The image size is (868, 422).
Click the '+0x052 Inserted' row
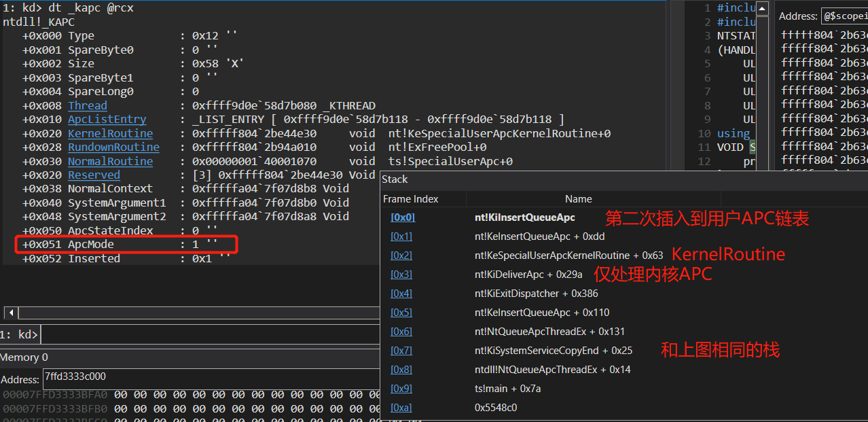pyautogui.click(x=126, y=258)
